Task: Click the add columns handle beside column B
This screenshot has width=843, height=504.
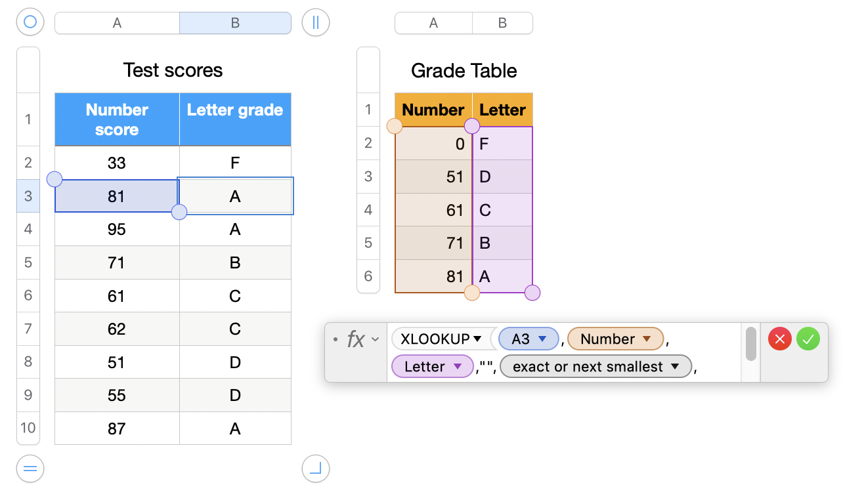Action: pos(316,22)
